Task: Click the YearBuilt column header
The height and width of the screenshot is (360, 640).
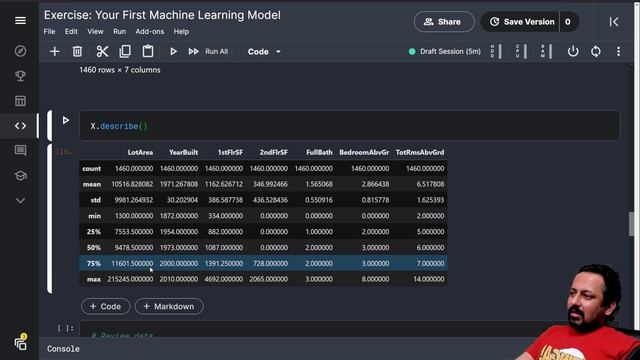Action: (x=183, y=152)
